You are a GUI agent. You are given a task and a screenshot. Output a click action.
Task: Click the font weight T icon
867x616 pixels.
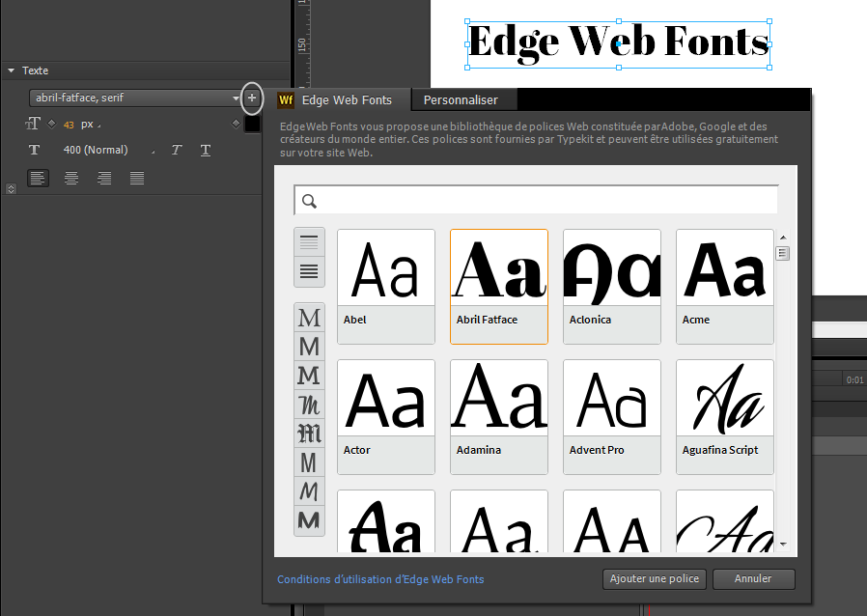(35, 150)
